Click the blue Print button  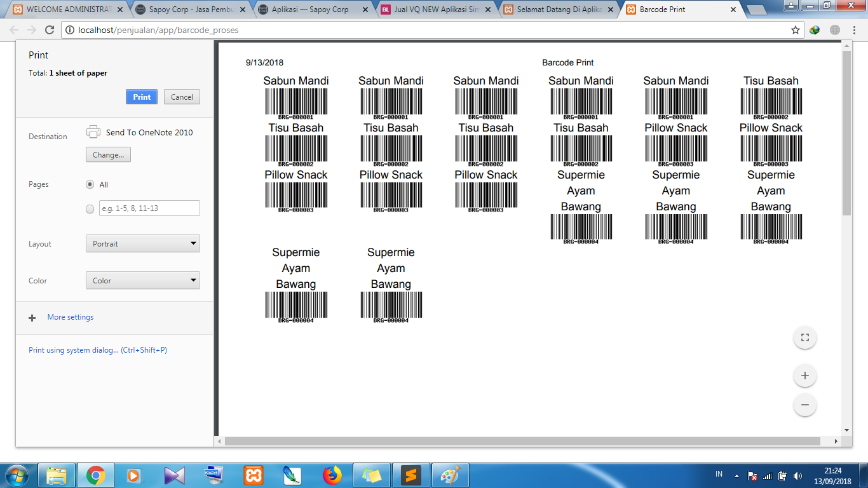pyautogui.click(x=142, y=97)
